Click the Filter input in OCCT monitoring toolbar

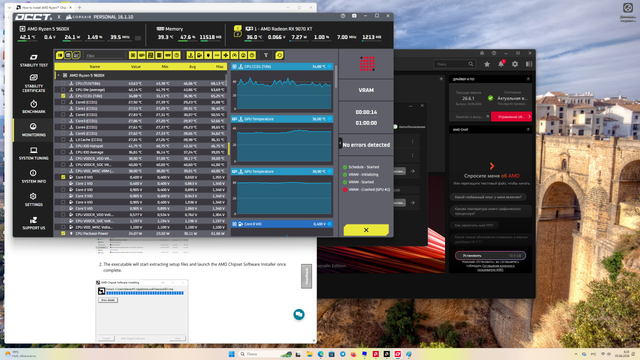tap(104, 55)
